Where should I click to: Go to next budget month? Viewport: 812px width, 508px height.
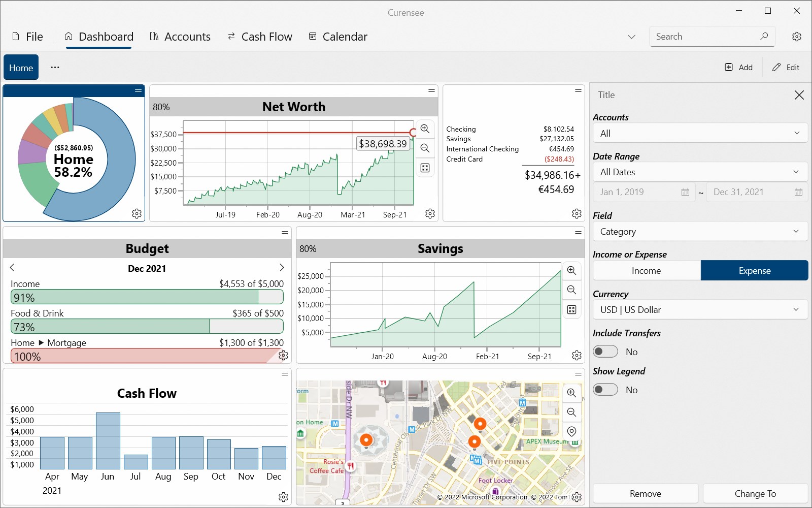[x=282, y=268]
